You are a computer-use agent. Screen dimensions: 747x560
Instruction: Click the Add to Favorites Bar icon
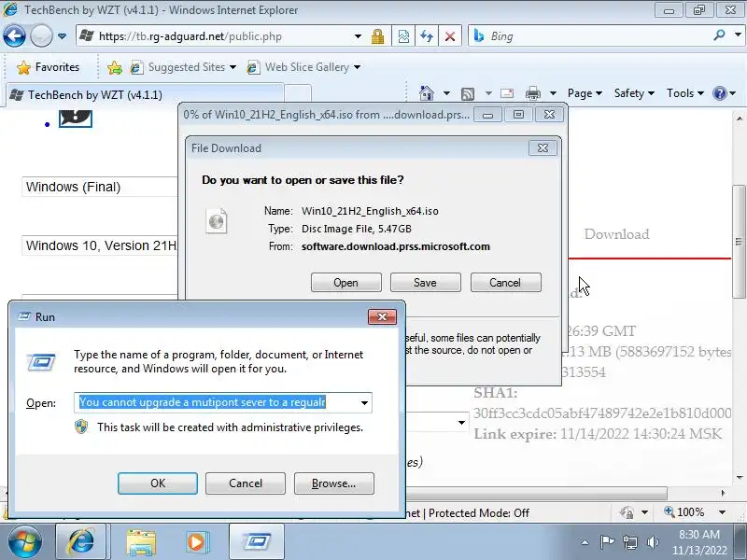pyautogui.click(x=114, y=67)
